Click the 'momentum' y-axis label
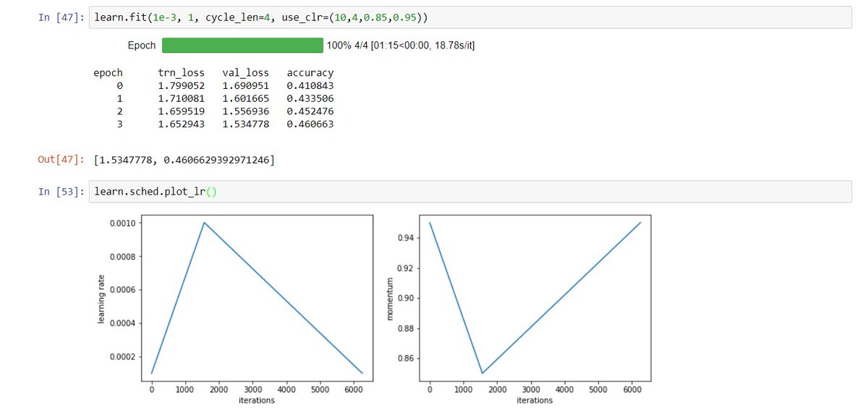 [391, 298]
